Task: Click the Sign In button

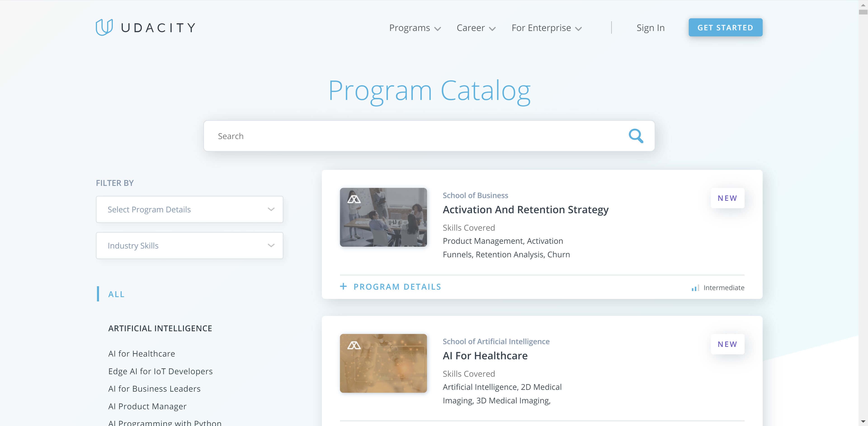Action: (x=651, y=27)
